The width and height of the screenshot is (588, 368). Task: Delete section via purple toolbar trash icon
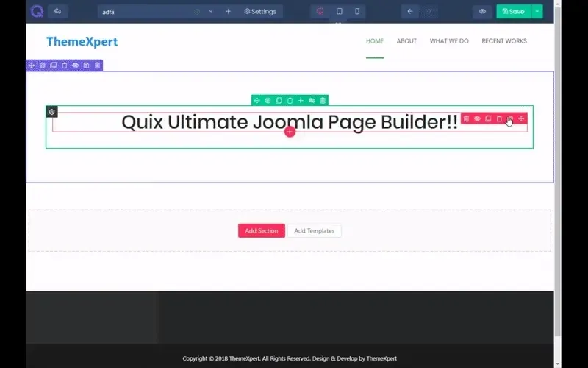click(97, 66)
